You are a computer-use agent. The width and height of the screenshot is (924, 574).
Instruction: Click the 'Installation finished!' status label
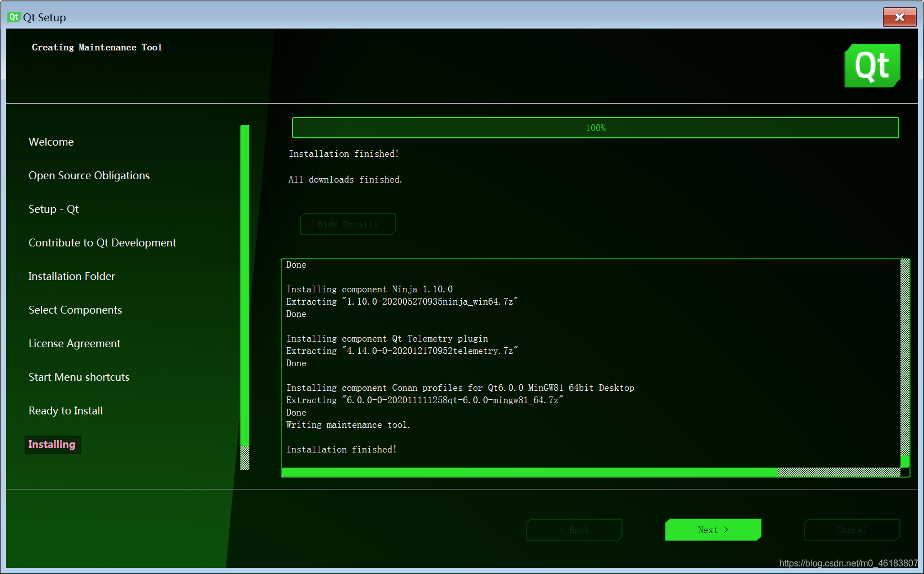tap(343, 153)
